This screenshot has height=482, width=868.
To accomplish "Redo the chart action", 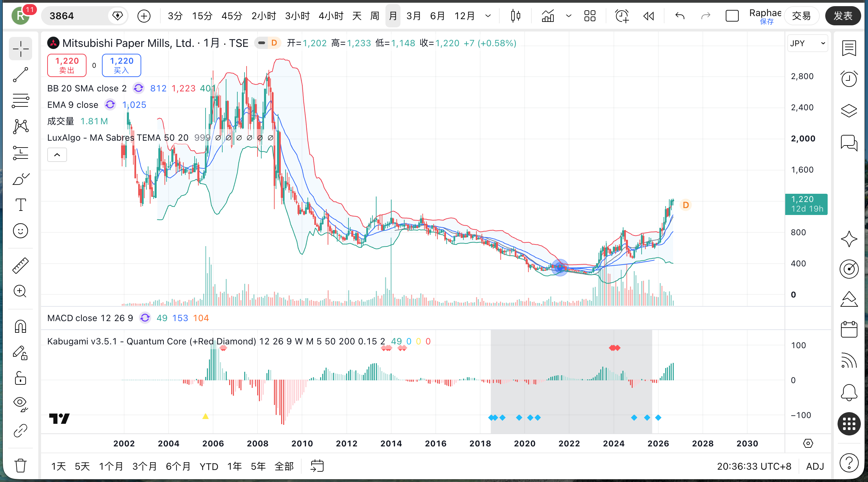I will [x=706, y=16].
